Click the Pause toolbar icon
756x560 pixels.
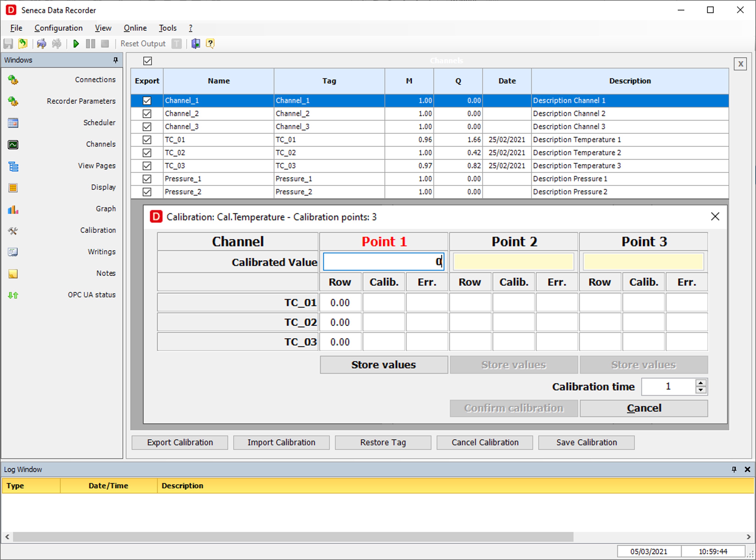[x=90, y=44]
